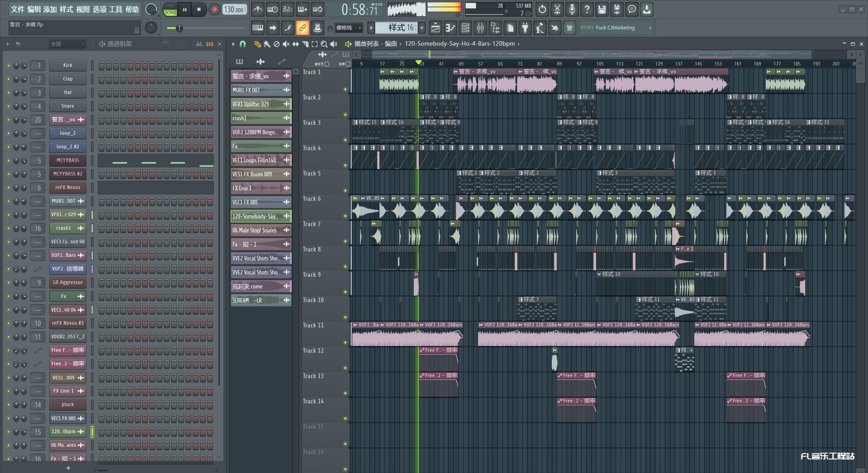868x473 pixels.
Task: Switch PAT/SONG mode toggle
Action: tap(171, 9)
